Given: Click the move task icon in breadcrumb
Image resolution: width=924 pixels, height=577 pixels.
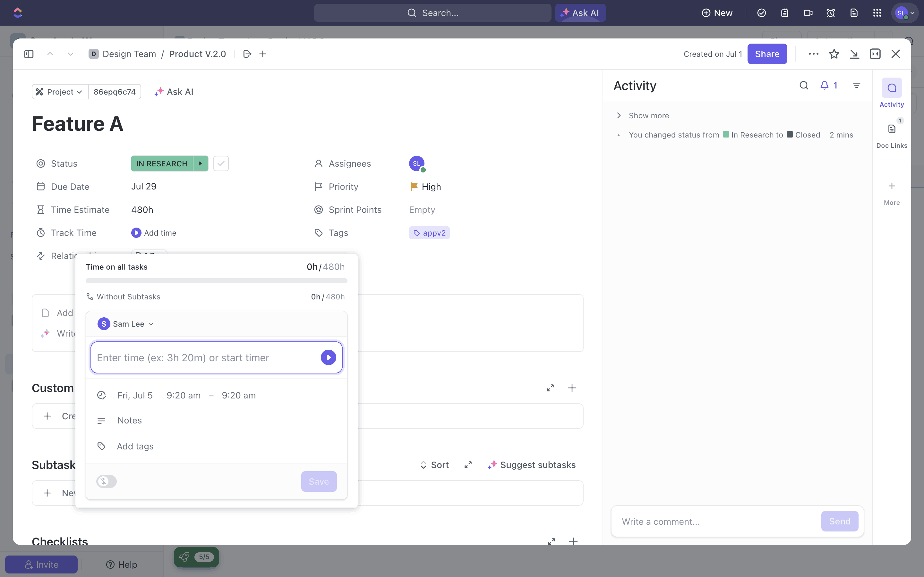Looking at the screenshot, I should (247, 54).
